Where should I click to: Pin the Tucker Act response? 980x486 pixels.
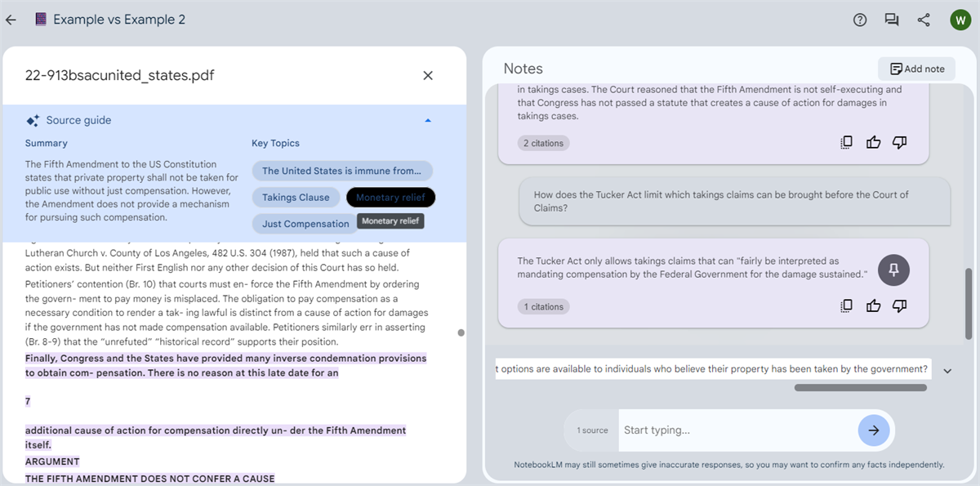point(893,270)
